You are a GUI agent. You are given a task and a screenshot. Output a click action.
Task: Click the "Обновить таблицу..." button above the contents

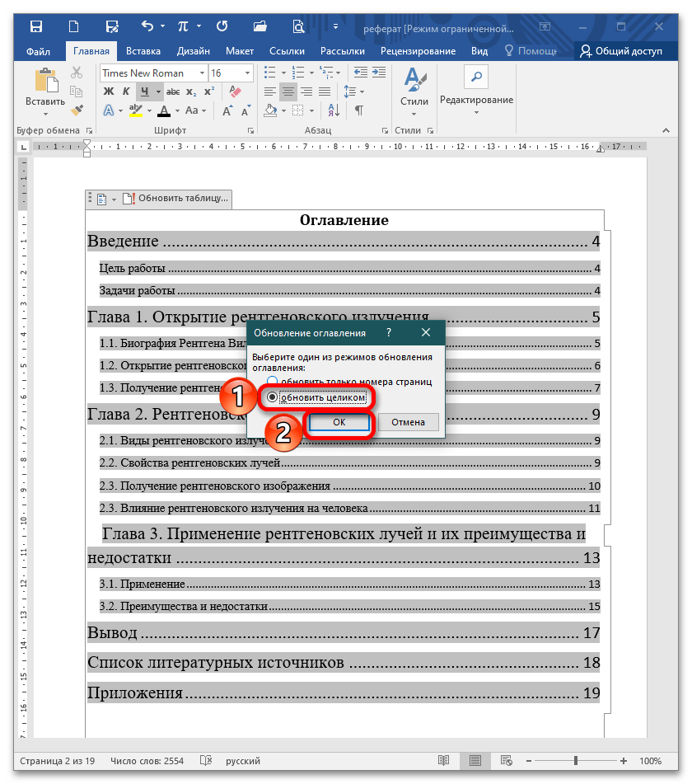pos(175,199)
